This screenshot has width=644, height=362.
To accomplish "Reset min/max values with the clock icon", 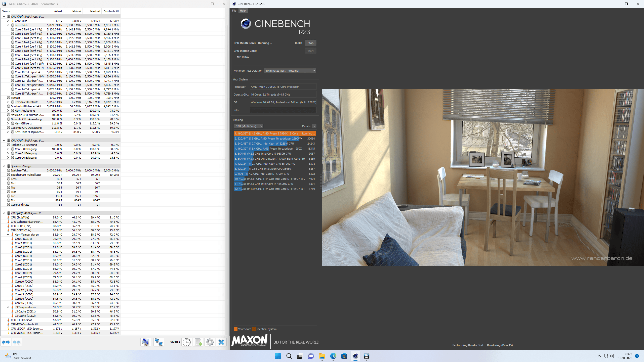I will [187, 342].
